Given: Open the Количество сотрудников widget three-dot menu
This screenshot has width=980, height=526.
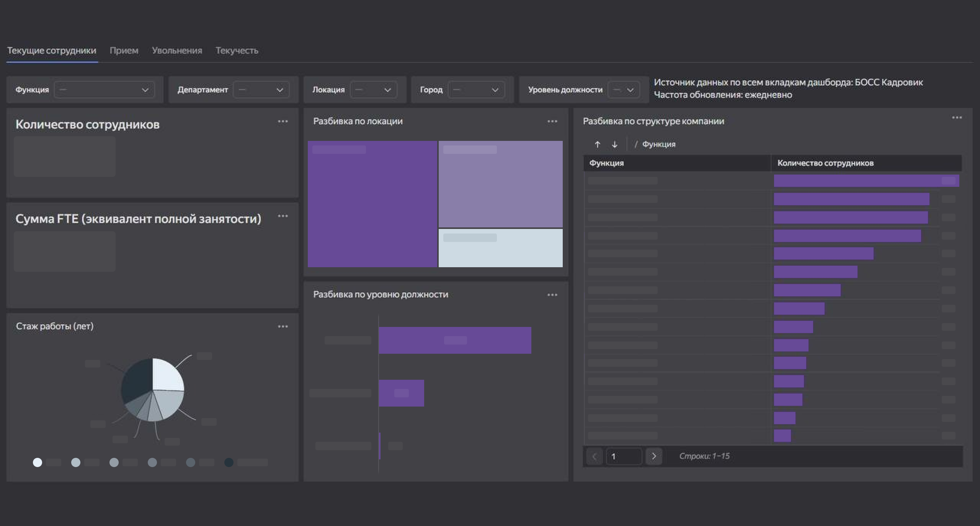Looking at the screenshot, I should click(x=283, y=121).
